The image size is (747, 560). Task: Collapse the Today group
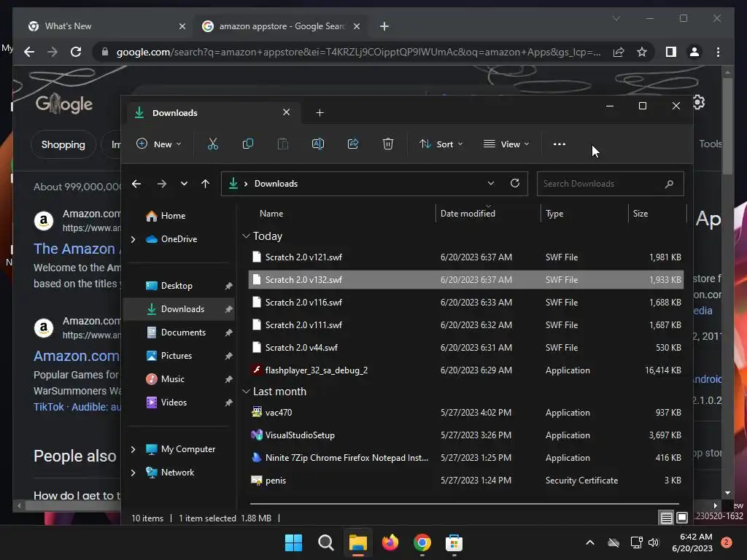click(246, 236)
